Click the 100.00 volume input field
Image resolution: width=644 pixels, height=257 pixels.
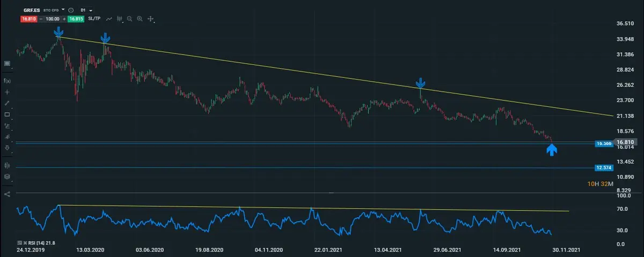pyautogui.click(x=52, y=19)
